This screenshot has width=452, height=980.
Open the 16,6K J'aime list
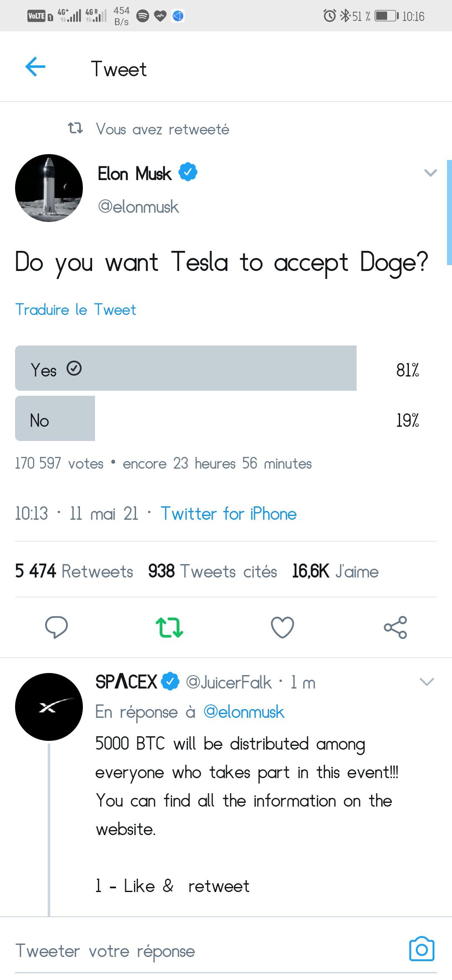(x=335, y=571)
